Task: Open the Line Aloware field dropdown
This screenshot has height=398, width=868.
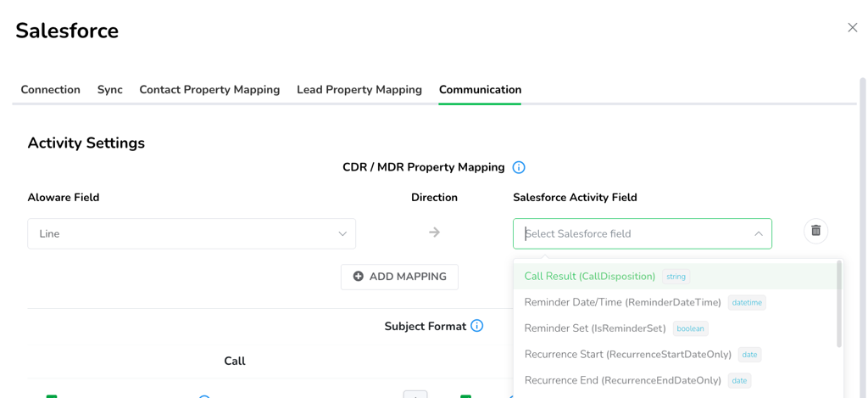Action: click(x=192, y=234)
